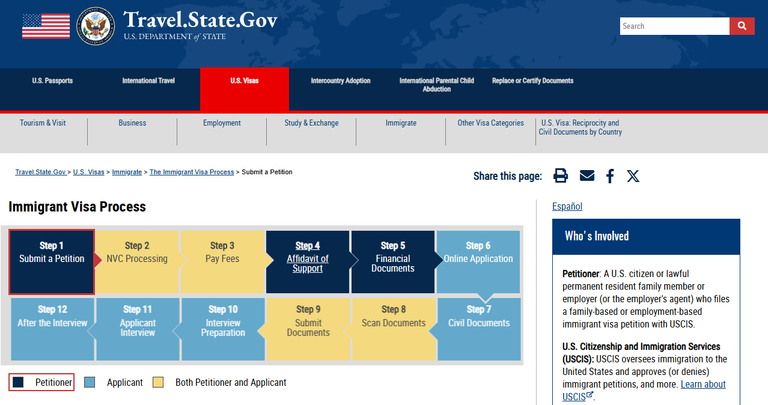Open the Intercountry Adoption menu
The image size is (768, 405).
click(x=340, y=81)
